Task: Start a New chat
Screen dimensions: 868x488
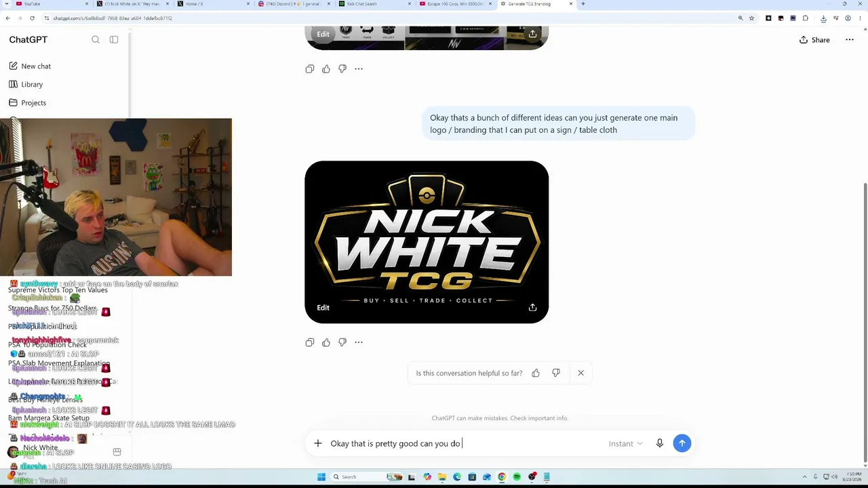Action: (36, 66)
